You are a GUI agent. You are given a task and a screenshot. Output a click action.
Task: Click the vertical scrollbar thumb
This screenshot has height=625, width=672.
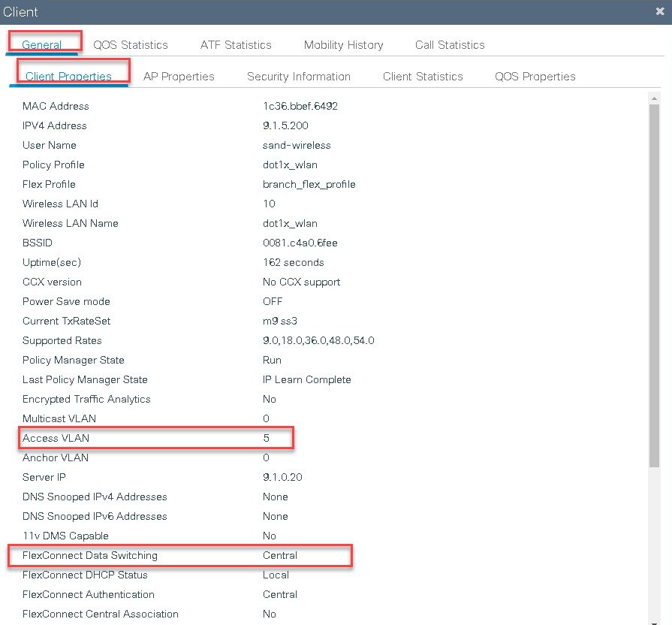click(654, 285)
